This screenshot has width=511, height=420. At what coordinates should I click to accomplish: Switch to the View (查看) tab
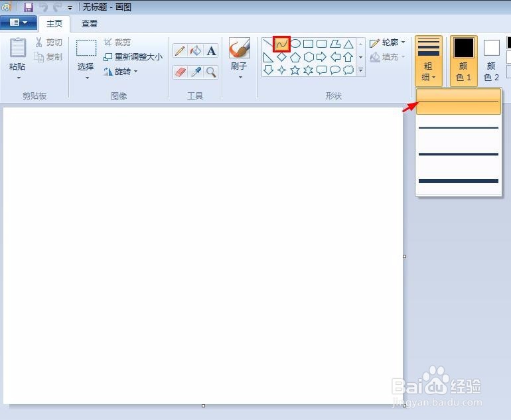point(90,23)
